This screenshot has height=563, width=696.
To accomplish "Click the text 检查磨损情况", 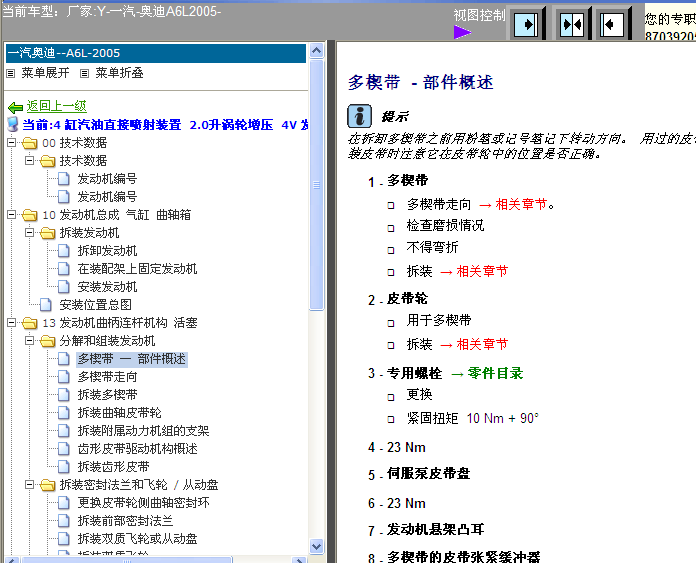I will coord(445,226).
